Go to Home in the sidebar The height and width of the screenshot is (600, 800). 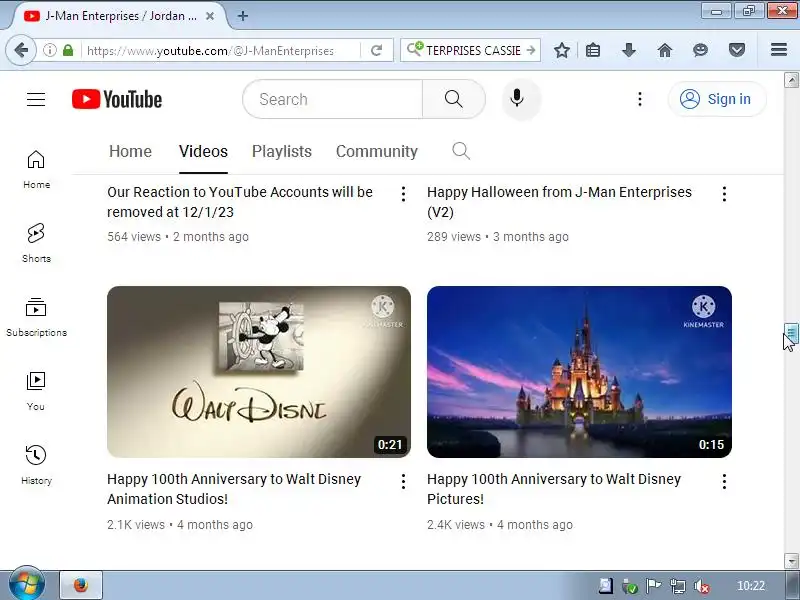(x=36, y=169)
